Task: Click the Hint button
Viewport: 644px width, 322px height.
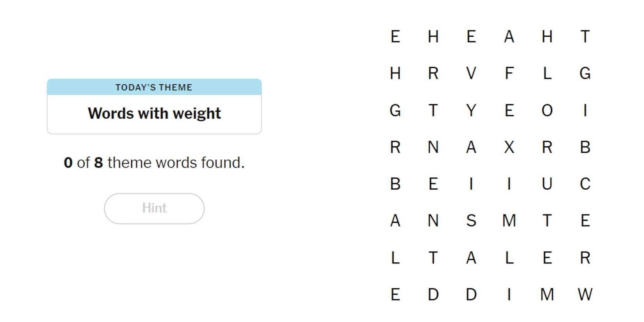Action: (x=154, y=208)
